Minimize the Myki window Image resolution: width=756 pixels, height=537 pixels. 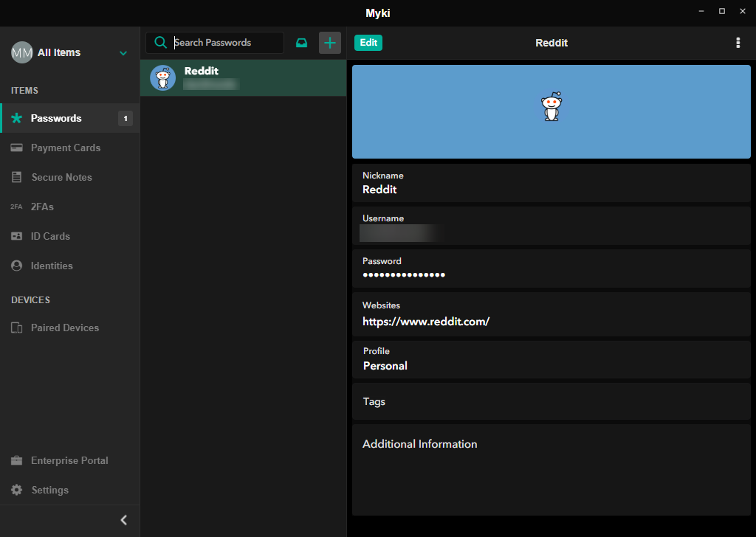click(x=701, y=11)
